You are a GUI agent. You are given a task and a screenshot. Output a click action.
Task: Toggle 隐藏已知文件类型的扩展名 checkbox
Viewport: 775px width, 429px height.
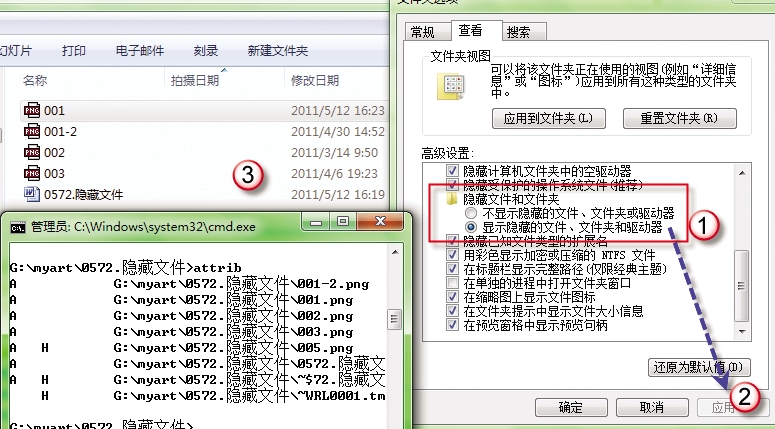pyautogui.click(x=452, y=241)
